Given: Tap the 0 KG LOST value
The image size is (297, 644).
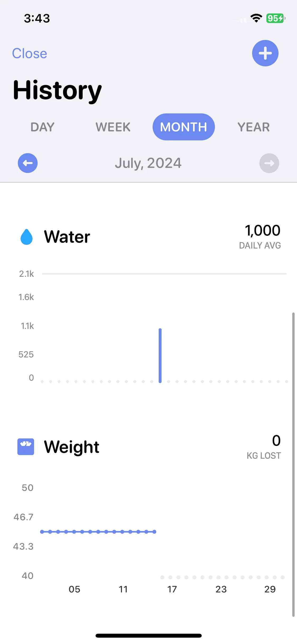Looking at the screenshot, I should [276, 441].
